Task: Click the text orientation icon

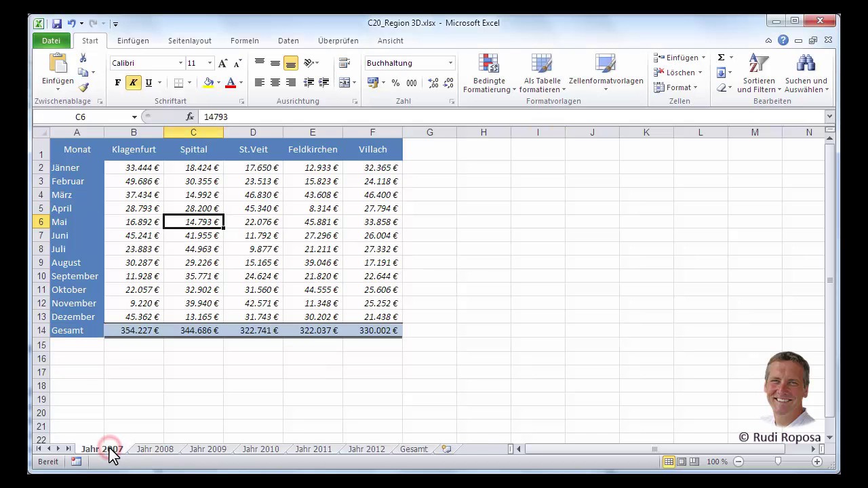Action: (x=309, y=63)
